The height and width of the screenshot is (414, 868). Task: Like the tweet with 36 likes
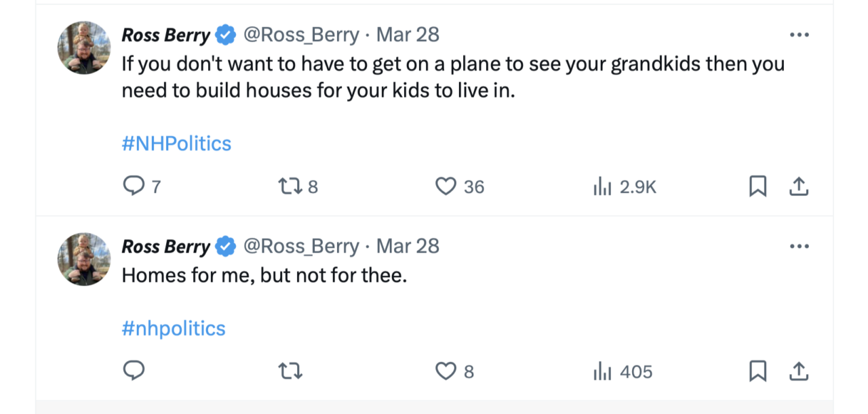pos(446,186)
